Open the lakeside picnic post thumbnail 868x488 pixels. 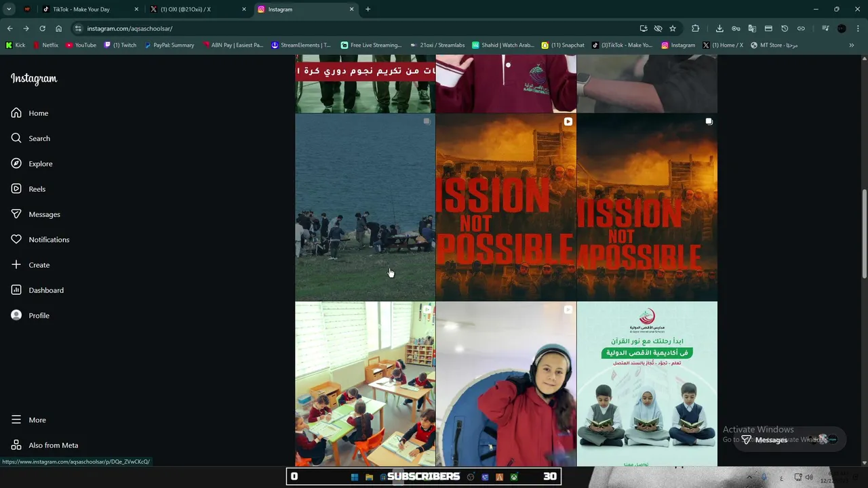(x=365, y=207)
